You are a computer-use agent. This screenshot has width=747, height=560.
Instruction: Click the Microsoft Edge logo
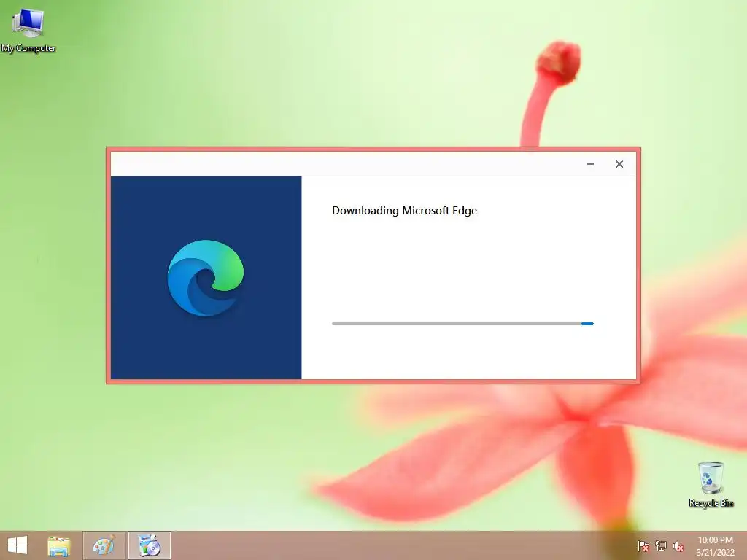206,278
